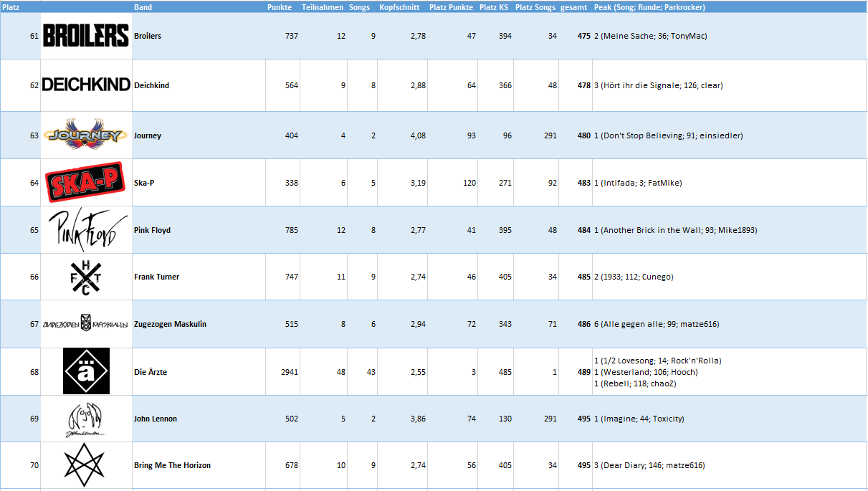Click Frank Turner's FTHC cross logo
Screen dimensions: 868x491
86,277
